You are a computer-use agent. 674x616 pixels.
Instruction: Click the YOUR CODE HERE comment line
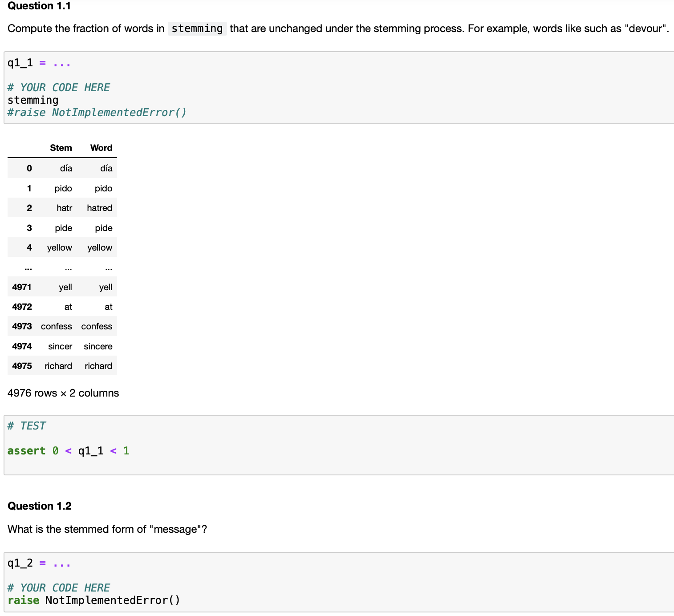58,87
